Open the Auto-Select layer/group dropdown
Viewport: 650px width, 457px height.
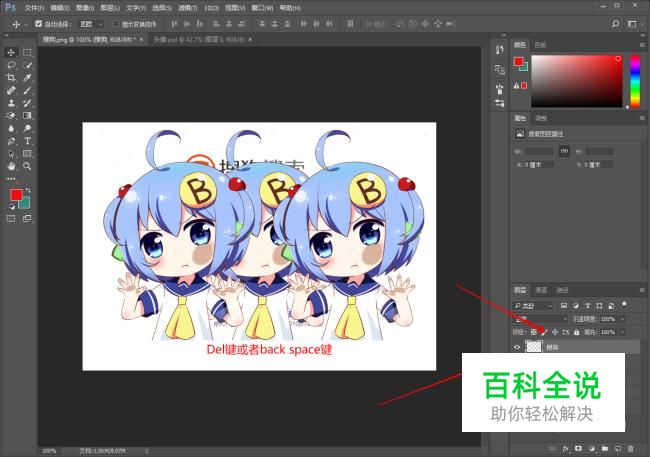91,24
